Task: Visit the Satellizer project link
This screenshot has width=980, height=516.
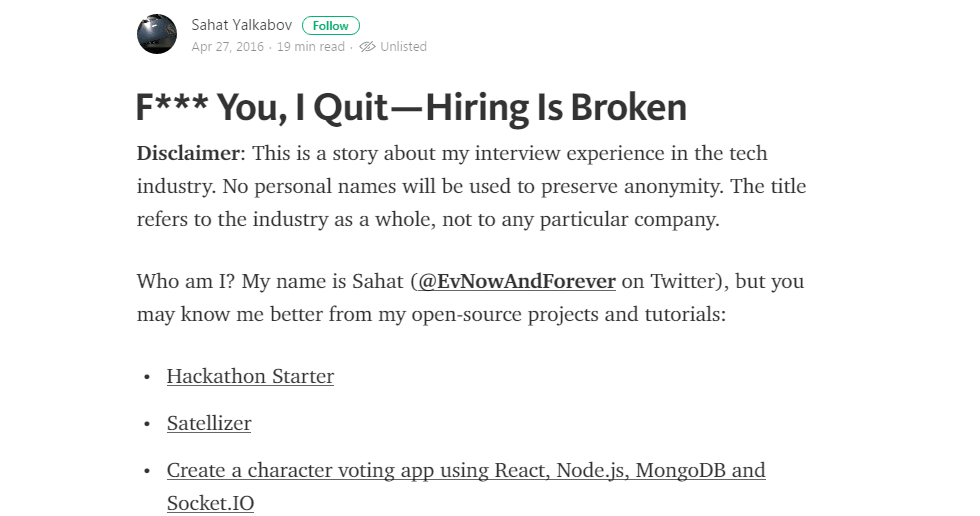Action: click(x=209, y=423)
